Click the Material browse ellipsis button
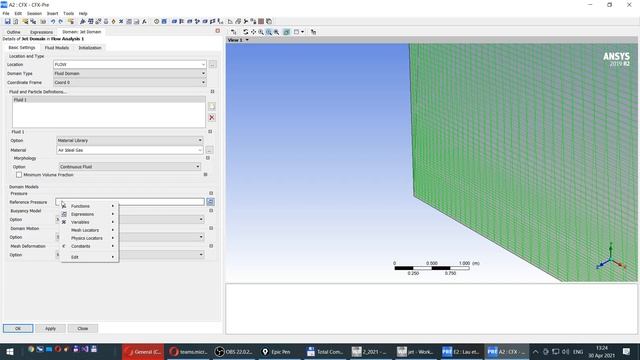The width and height of the screenshot is (640, 360). (209, 150)
